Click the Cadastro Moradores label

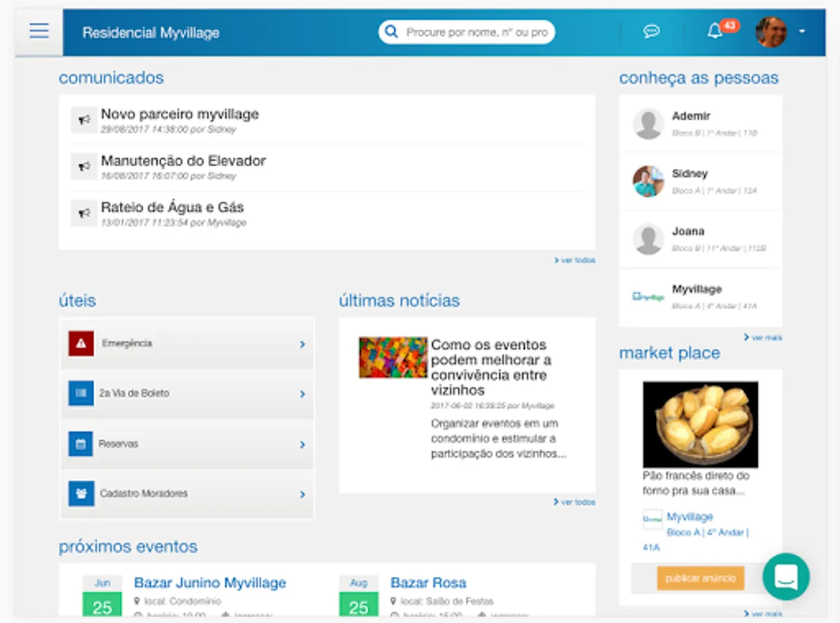click(143, 494)
